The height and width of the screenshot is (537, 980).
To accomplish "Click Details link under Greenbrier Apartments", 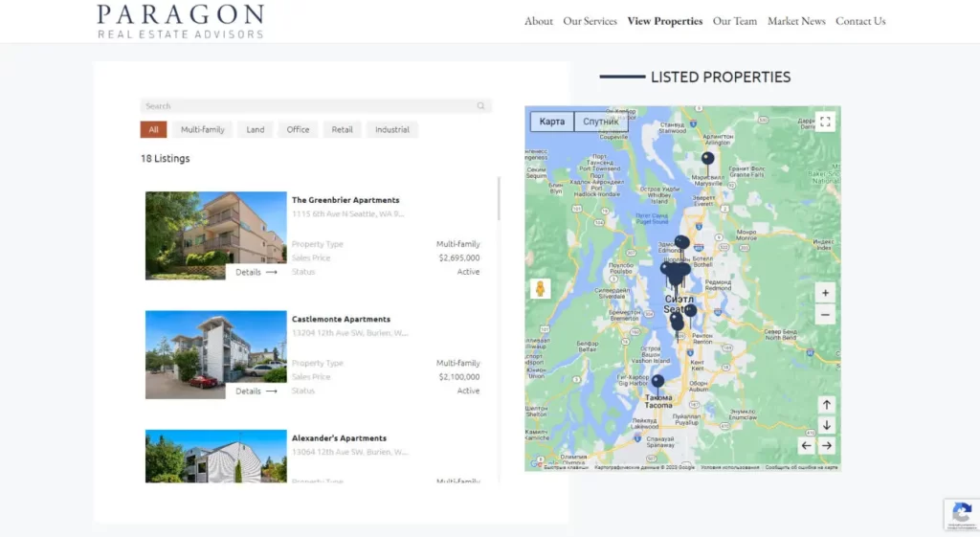I will click(256, 273).
